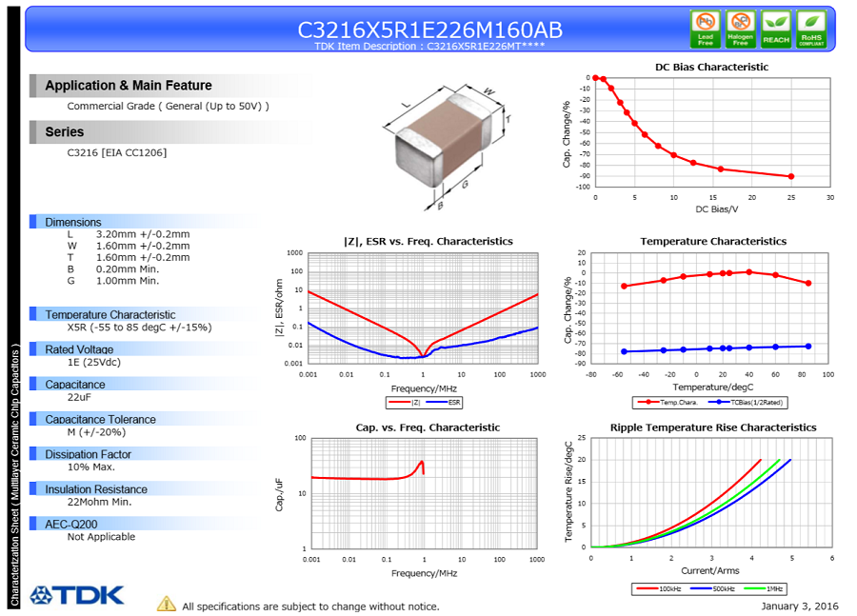Select the T 1.60mm dimension row
The width and height of the screenshot is (857, 616).
tap(129, 257)
